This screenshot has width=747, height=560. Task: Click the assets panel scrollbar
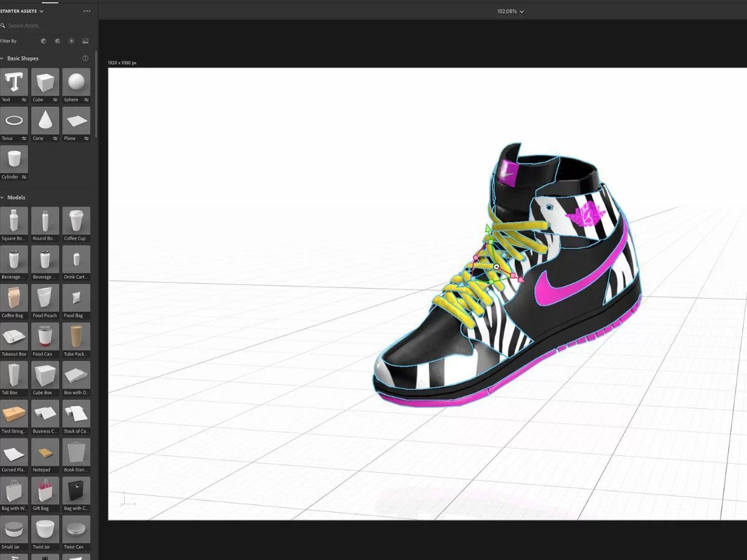point(96,93)
